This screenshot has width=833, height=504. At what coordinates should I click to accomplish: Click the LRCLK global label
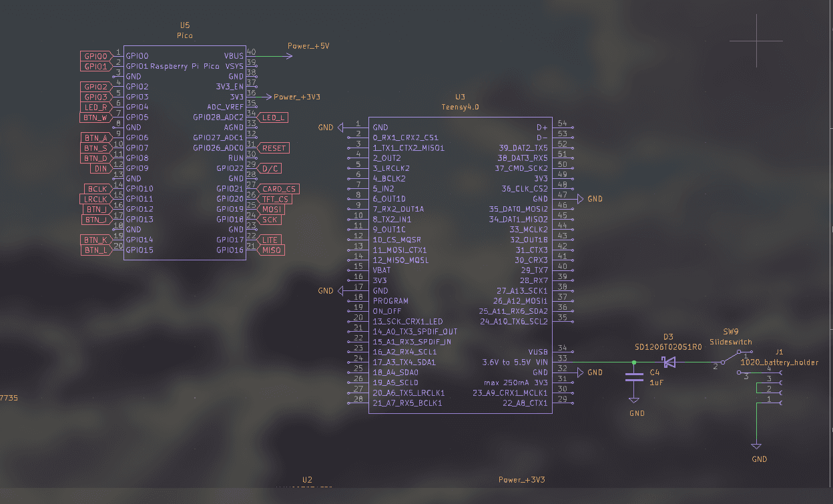click(95, 199)
